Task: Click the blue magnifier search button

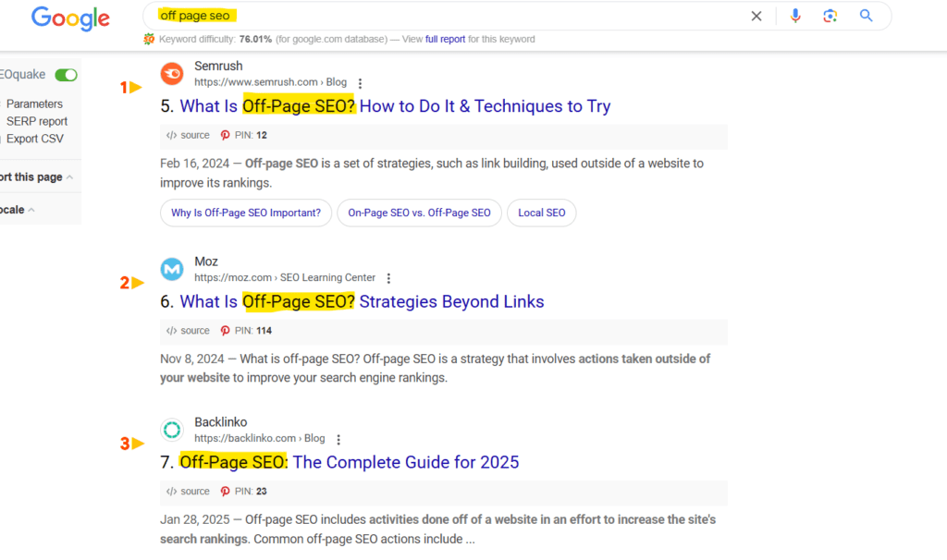Action: click(866, 16)
